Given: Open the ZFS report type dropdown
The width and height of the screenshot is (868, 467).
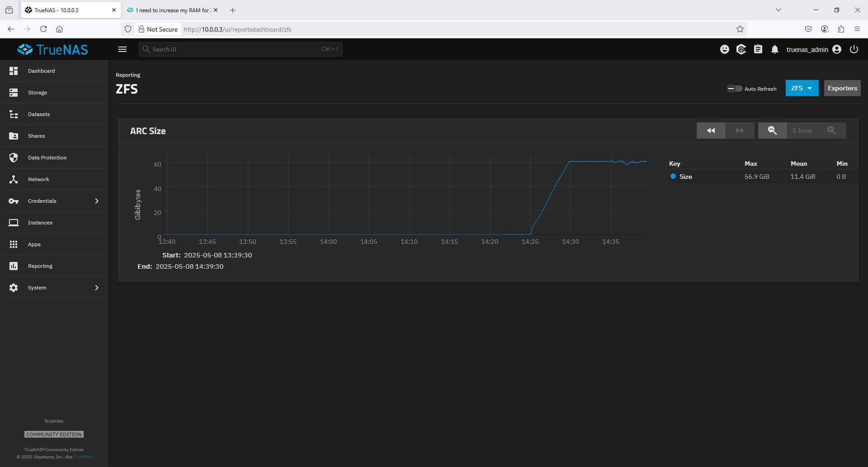Looking at the screenshot, I should point(802,88).
